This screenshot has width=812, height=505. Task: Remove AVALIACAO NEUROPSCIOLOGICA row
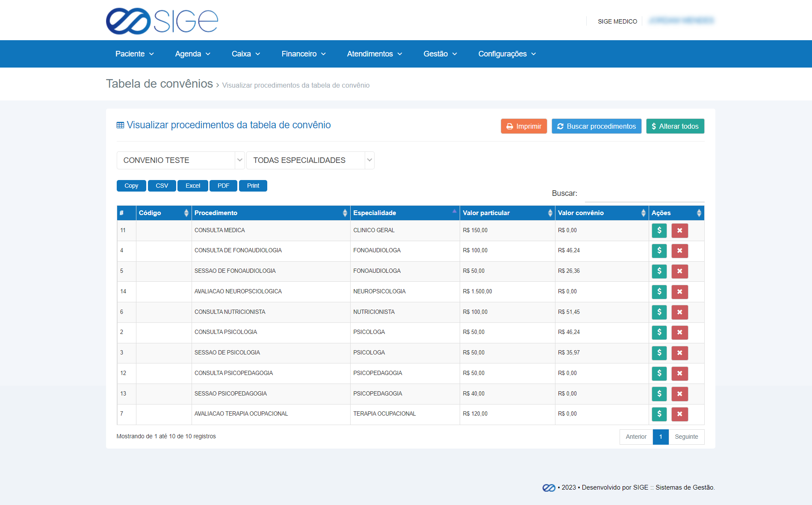coord(679,292)
